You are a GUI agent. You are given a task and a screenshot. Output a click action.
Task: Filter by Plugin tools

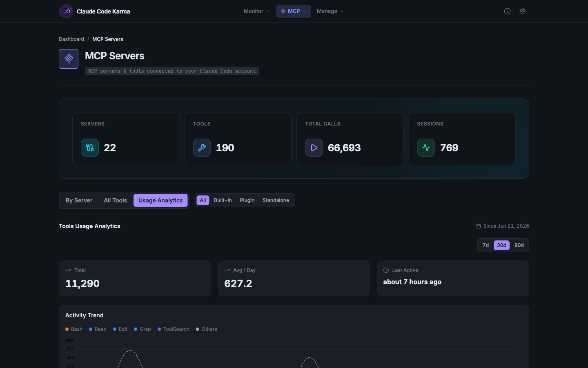(247, 200)
